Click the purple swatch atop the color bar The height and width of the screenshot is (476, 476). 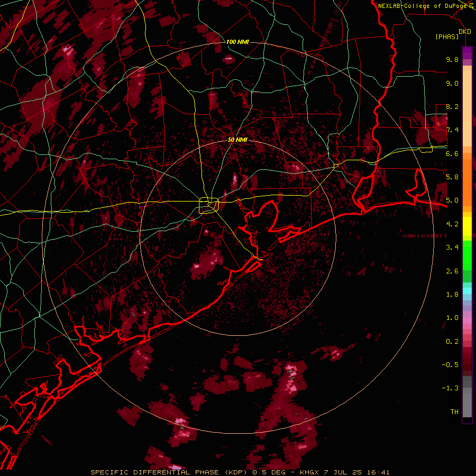(x=467, y=53)
